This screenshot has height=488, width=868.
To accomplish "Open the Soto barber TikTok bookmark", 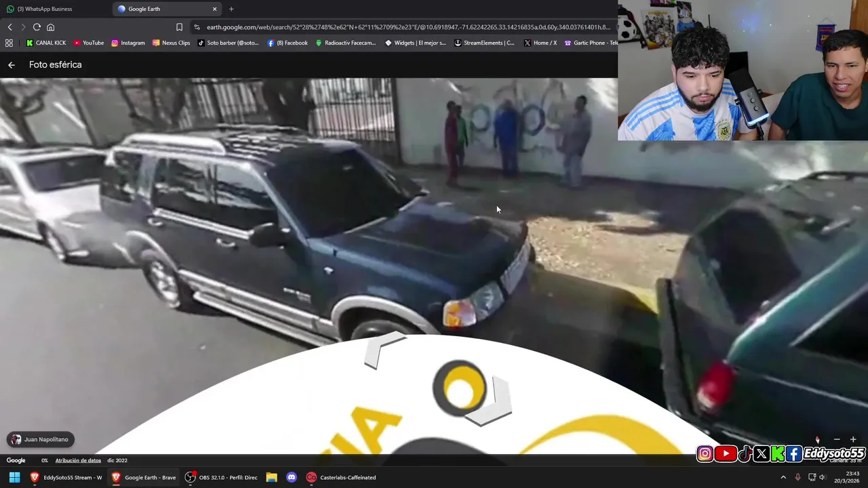I will click(229, 43).
